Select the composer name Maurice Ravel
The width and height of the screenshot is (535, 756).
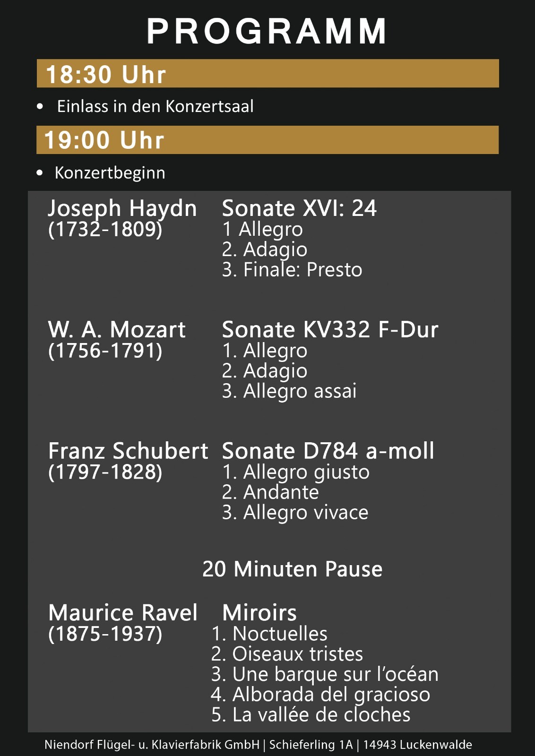coord(123,613)
